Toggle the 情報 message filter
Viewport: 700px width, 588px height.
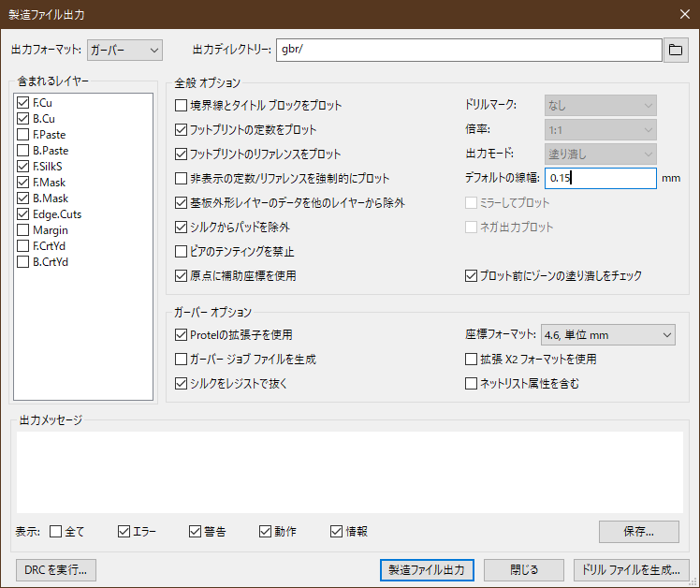click(x=336, y=531)
